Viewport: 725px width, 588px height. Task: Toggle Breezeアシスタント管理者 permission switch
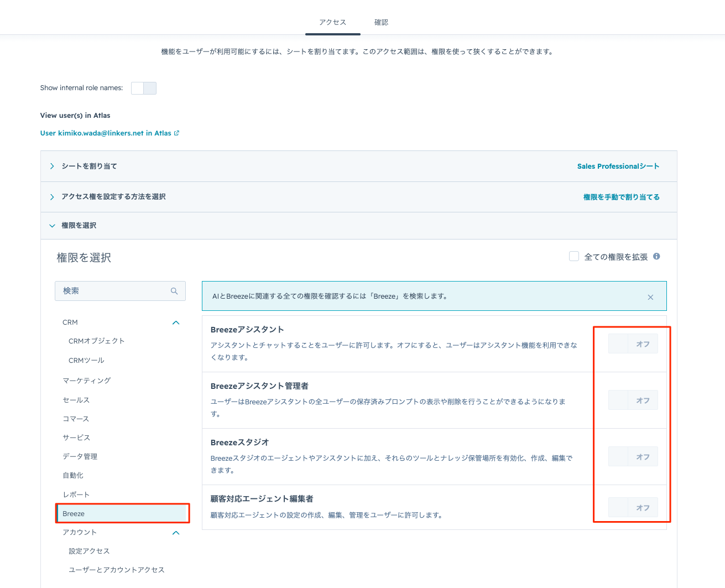pos(633,400)
